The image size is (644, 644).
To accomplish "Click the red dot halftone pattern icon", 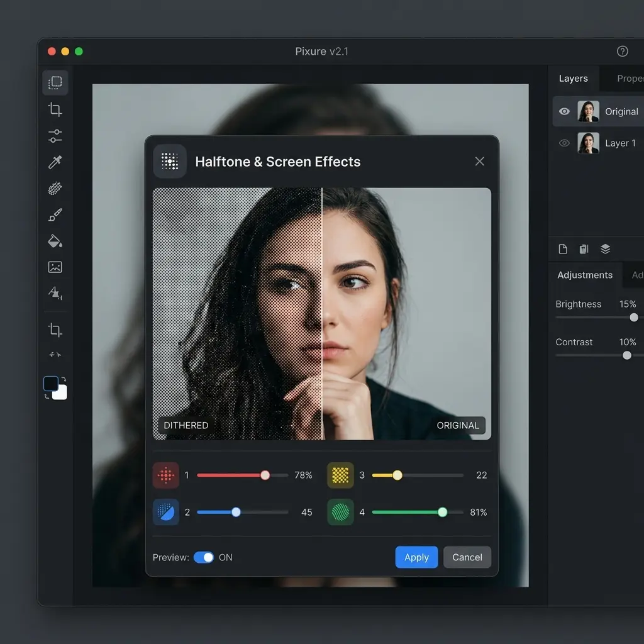I will [166, 475].
